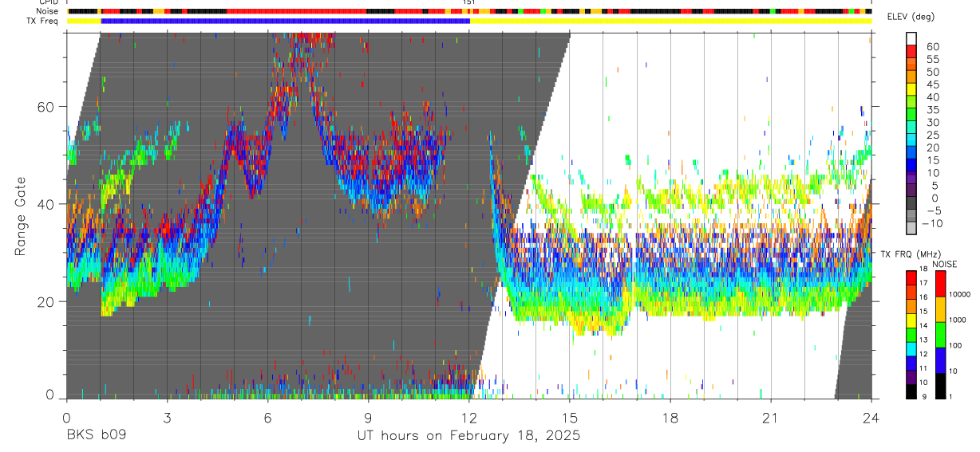
Task: Click the "-10" value on ELEV legend
Action: pos(932,224)
